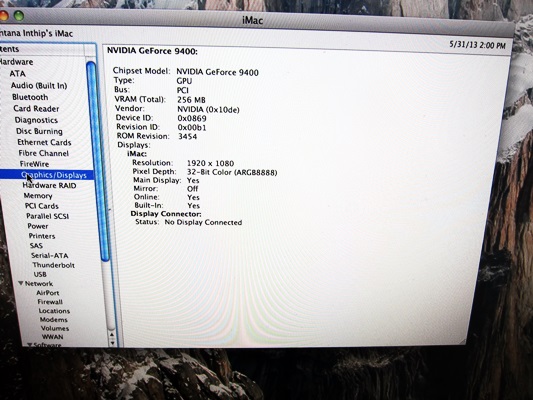
Task: Open Hardware RAID section
Action: click(x=49, y=186)
